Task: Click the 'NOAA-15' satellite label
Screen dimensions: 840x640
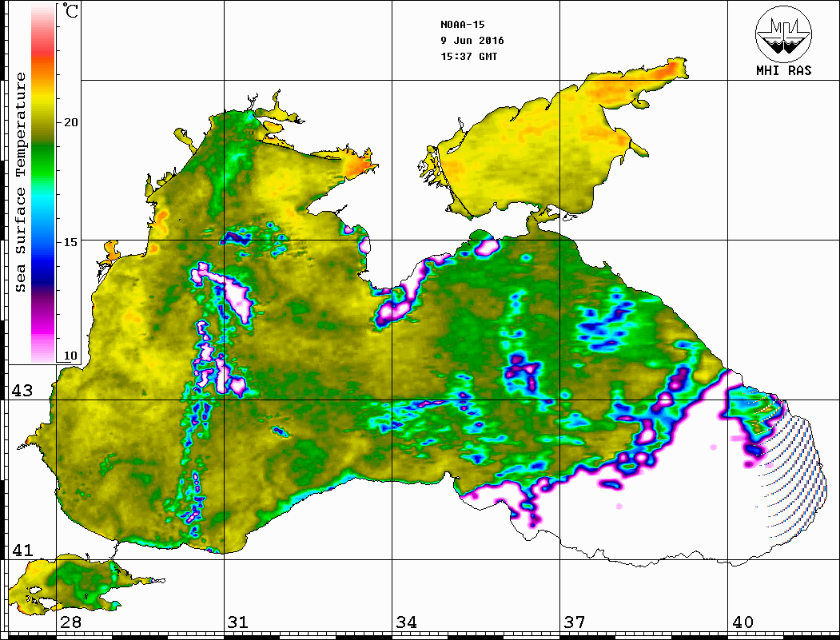Action: pos(463,25)
